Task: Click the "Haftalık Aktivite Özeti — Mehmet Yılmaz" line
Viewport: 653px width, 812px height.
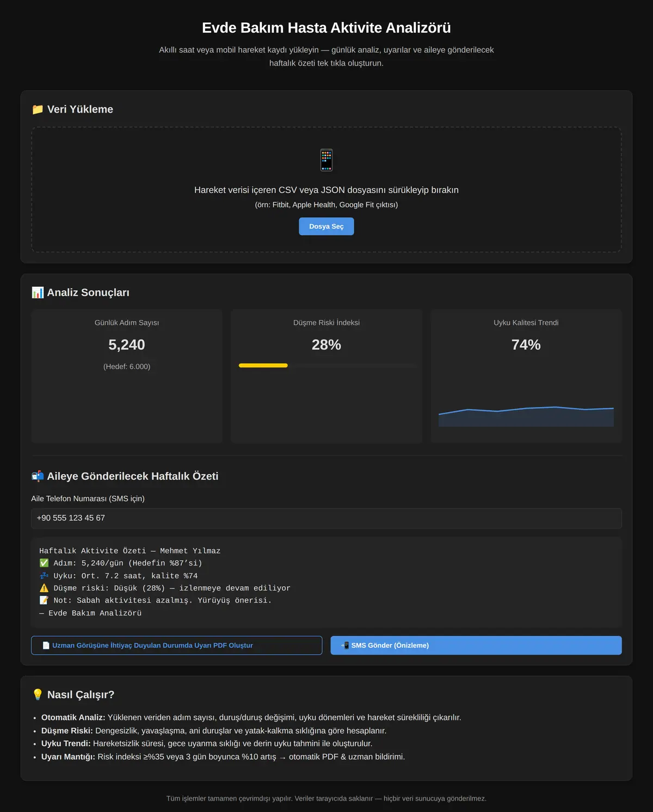Action: pyautogui.click(x=130, y=551)
